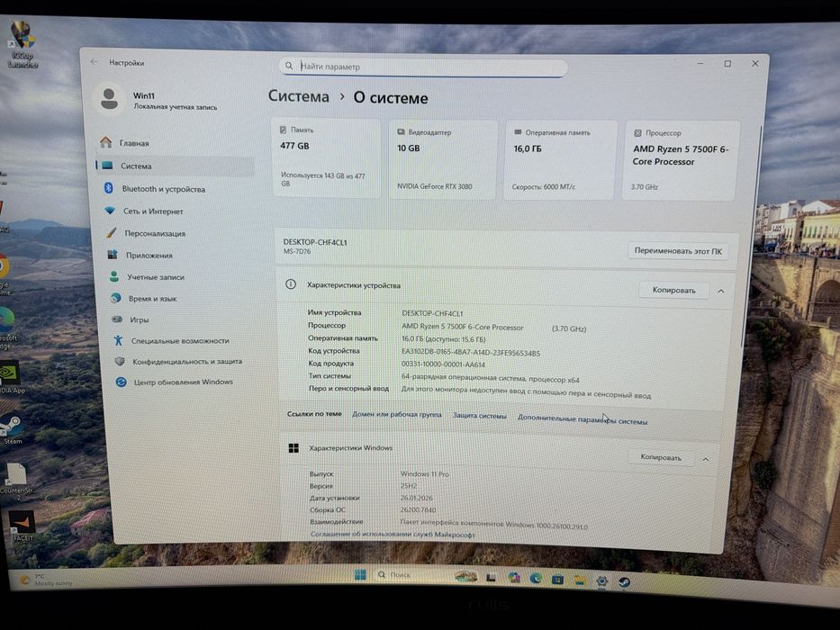This screenshot has width=840, height=630.
Task: Click the Settings gear on the taskbar
Action: coord(602,581)
